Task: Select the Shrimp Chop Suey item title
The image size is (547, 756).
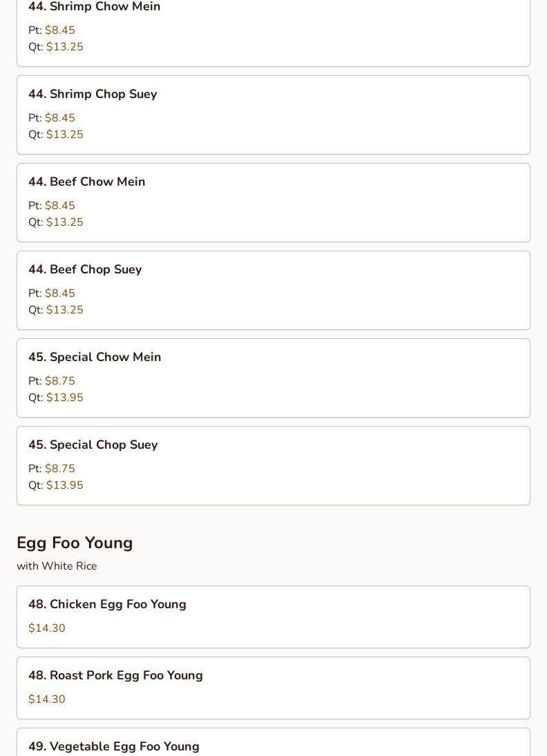Action: [93, 94]
